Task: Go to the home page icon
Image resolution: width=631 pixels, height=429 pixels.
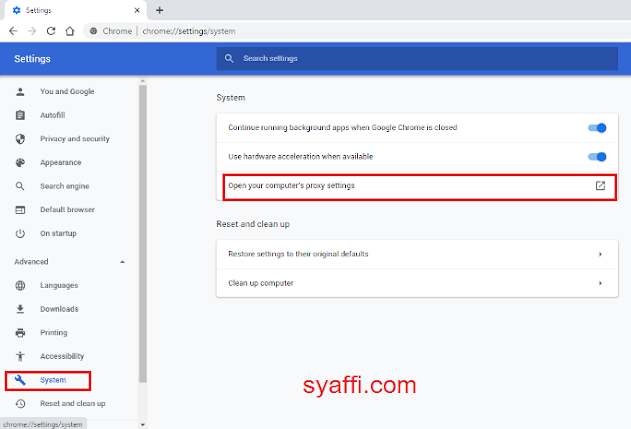Action: 70,31
